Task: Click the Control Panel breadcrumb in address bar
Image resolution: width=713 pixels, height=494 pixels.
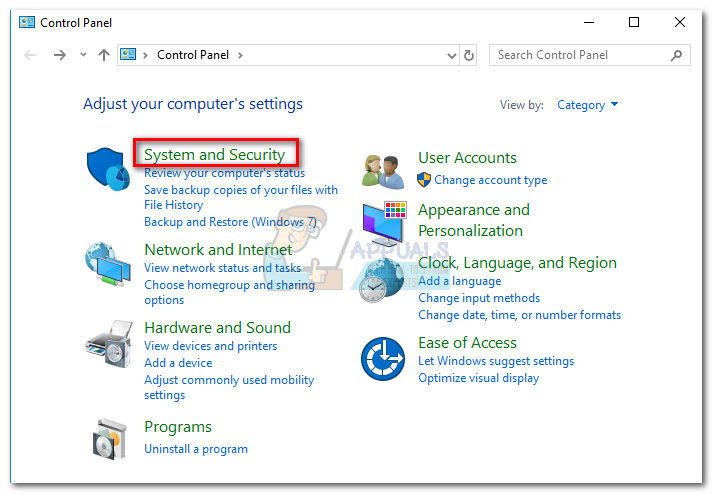Action: [x=194, y=55]
